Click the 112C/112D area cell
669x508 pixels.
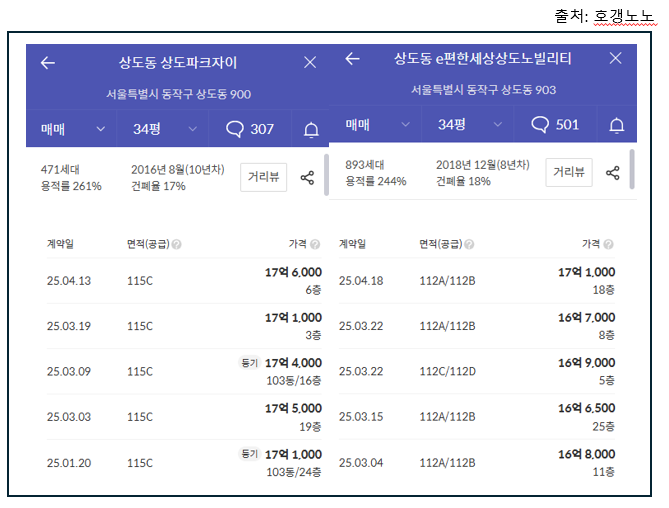(448, 372)
